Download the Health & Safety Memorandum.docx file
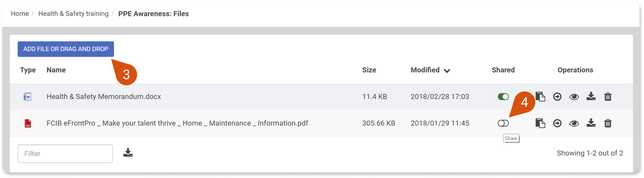 tap(591, 96)
